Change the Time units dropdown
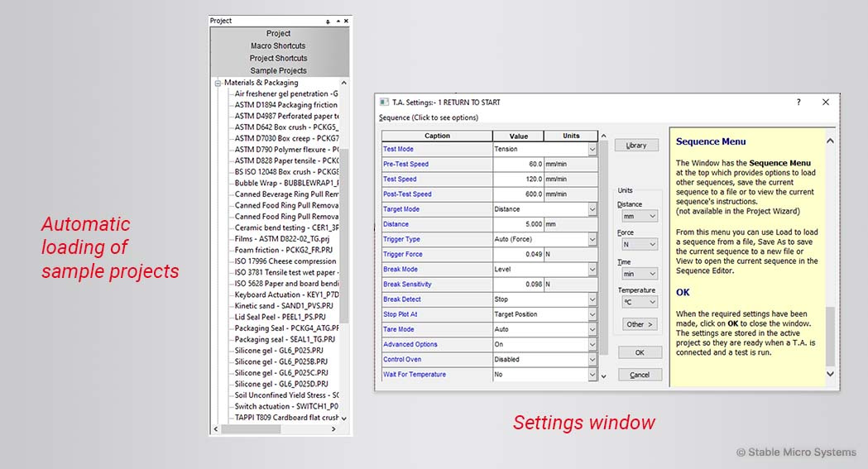This screenshot has height=469, width=868. [640, 274]
